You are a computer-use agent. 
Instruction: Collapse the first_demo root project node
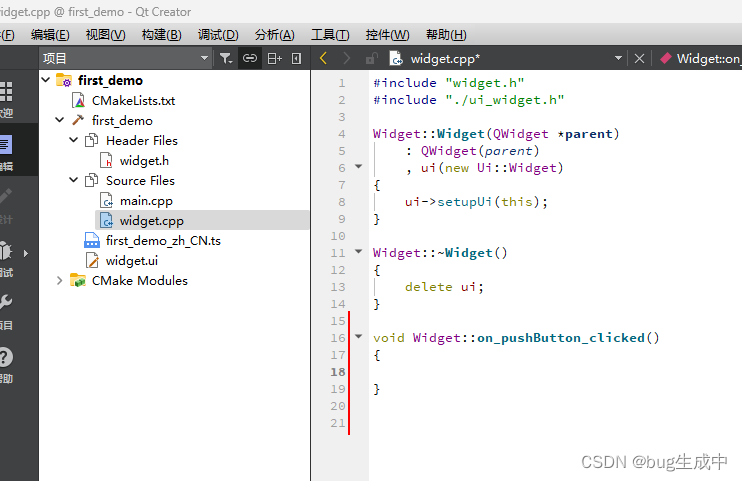click(x=46, y=80)
